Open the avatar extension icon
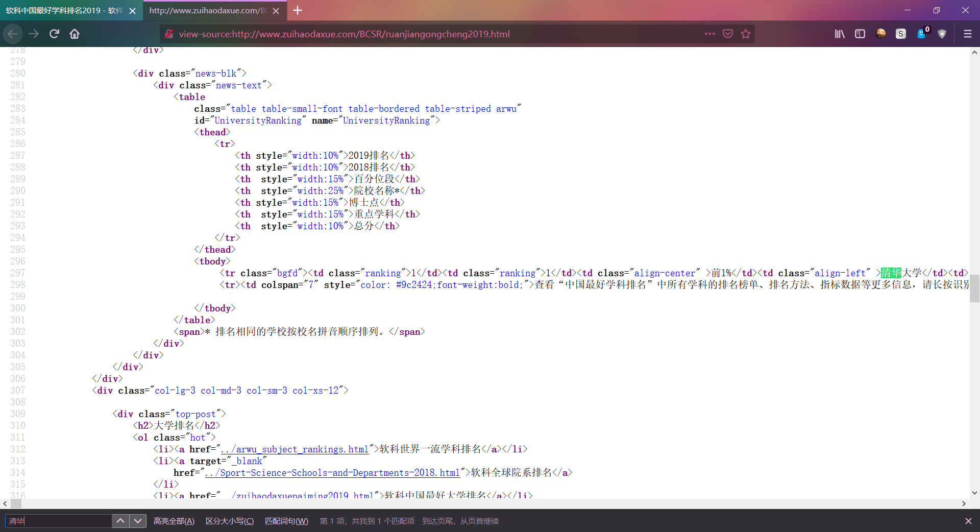 coord(880,34)
